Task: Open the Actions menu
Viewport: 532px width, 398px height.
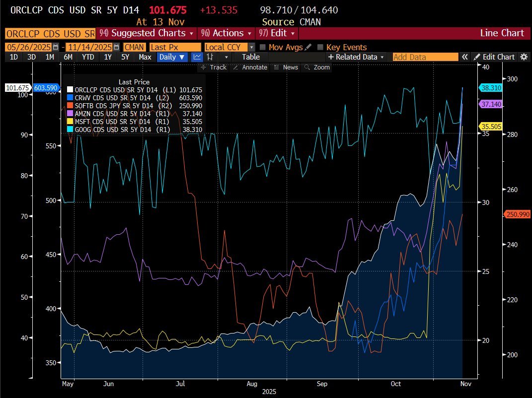Action: click(x=226, y=33)
